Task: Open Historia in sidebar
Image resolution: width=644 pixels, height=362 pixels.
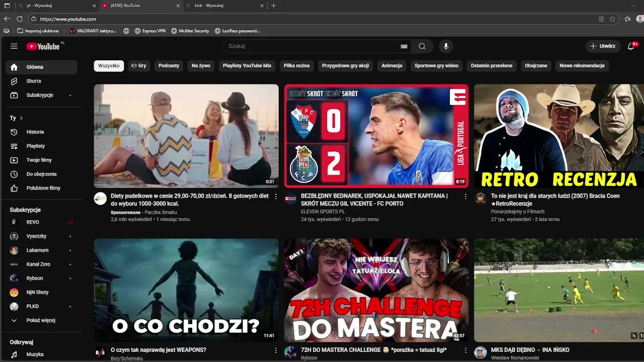Action: [x=41, y=132]
